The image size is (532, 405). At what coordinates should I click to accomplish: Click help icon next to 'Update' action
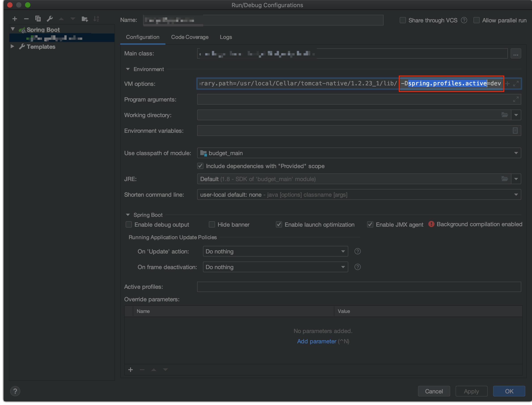(x=357, y=251)
